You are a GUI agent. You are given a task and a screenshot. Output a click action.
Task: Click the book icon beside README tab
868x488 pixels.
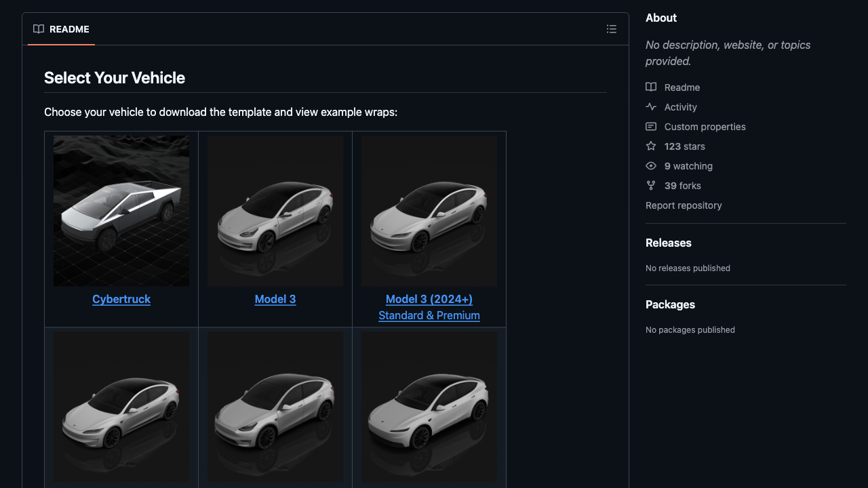click(x=39, y=29)
